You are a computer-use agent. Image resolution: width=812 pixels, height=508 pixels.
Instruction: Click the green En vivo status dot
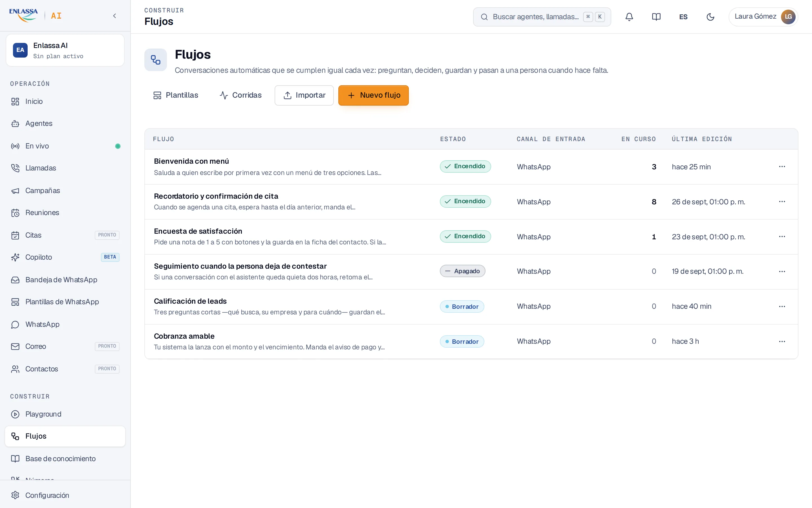(118, 146)
